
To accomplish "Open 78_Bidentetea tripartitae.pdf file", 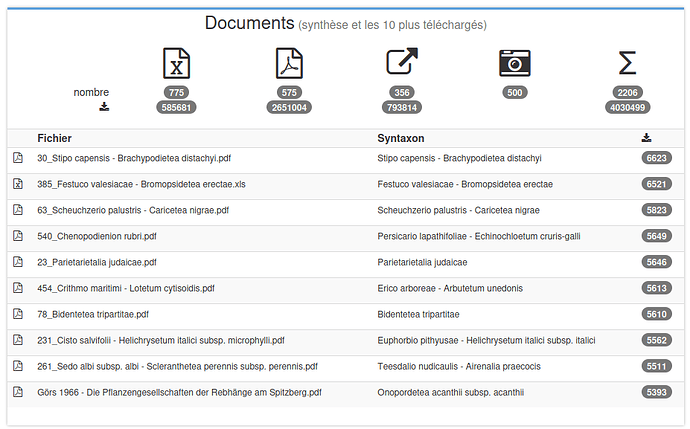I will click(93, 314).
